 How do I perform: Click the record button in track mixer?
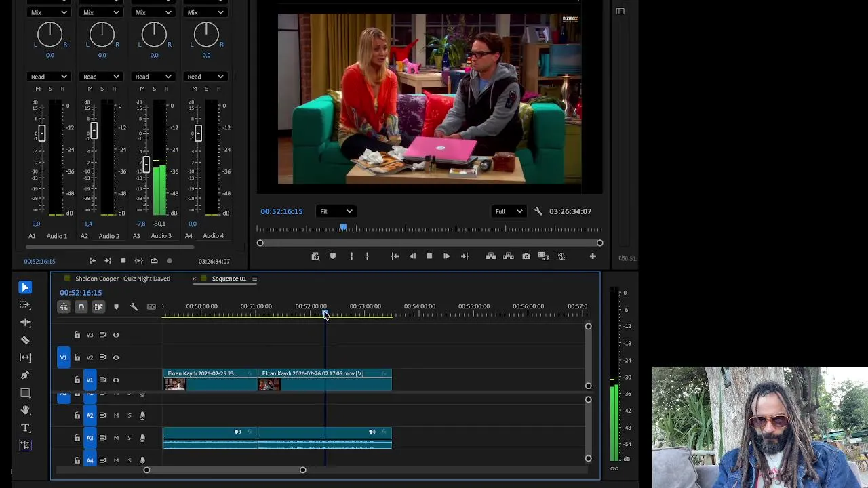click(170, 261)
